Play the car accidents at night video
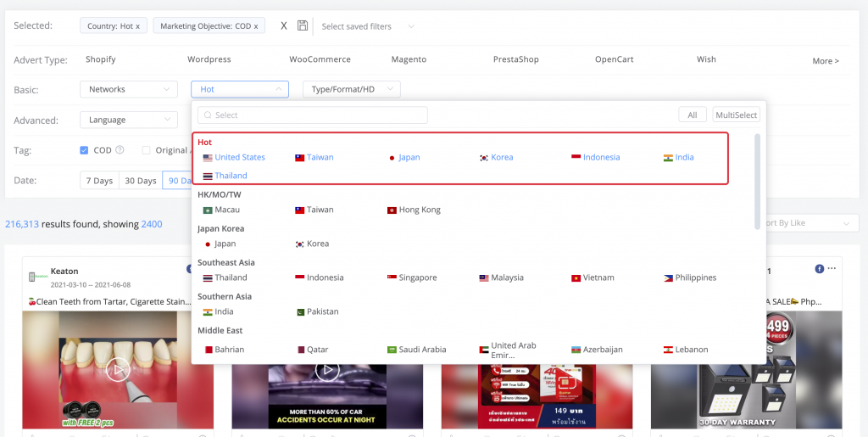 pyautogui.click(x=327, y=370)
